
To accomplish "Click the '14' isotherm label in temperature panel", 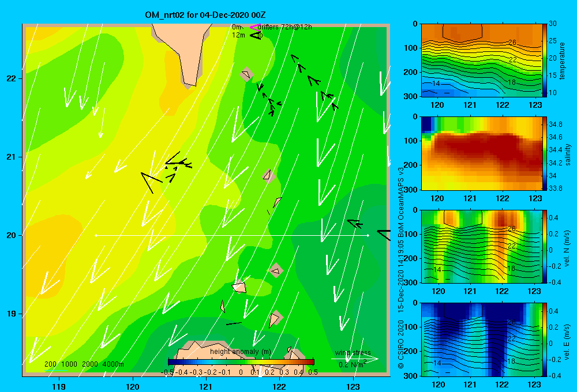I will [436, 84].
